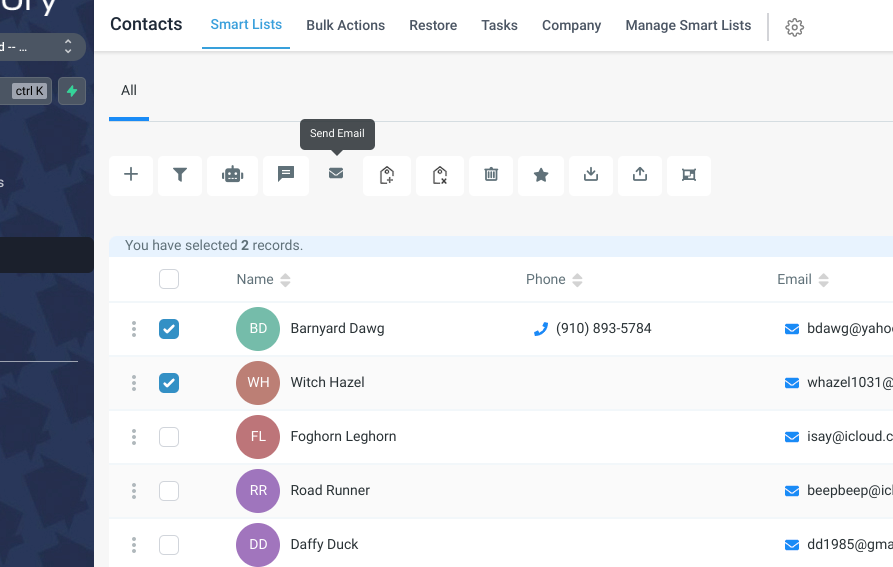
Task: Open the Contacts settings gear
Action: [794, 27]
